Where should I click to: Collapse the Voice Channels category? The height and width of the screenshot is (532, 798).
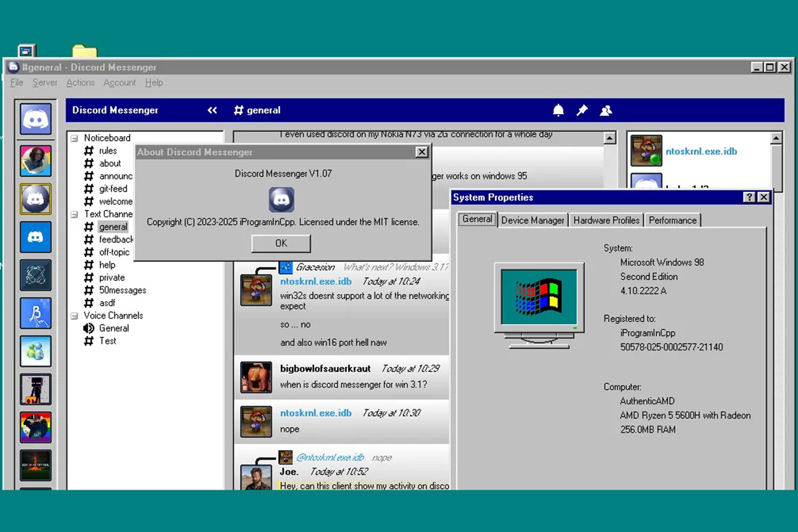[74, 316]
